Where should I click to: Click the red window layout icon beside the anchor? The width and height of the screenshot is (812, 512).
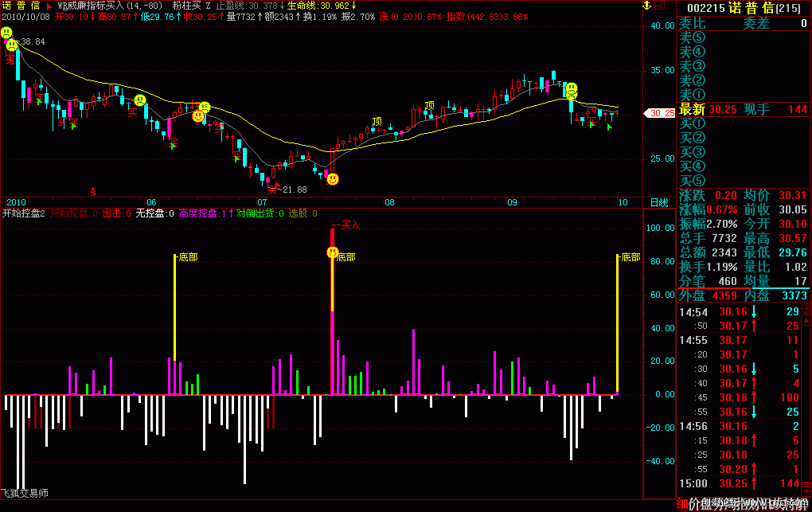659,6
